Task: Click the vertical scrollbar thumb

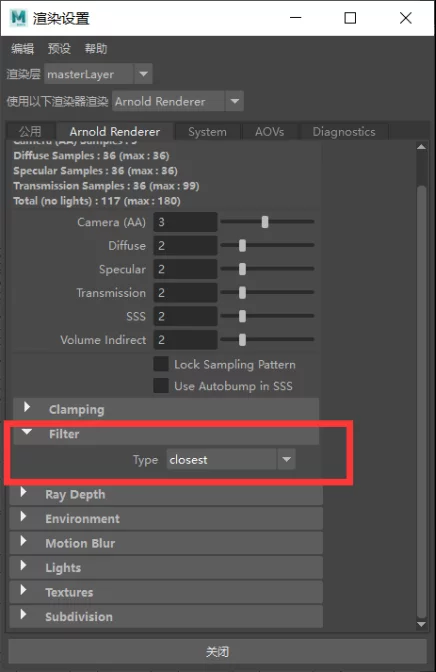Action: [422, 401]
